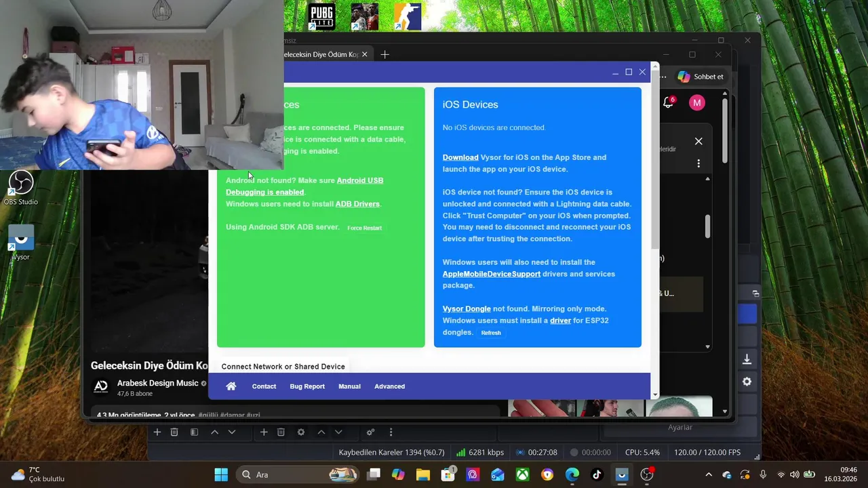Viewport: 868px width, 488px height.
Task: Close the YouTube side panel with X
Action: [698, 141]
